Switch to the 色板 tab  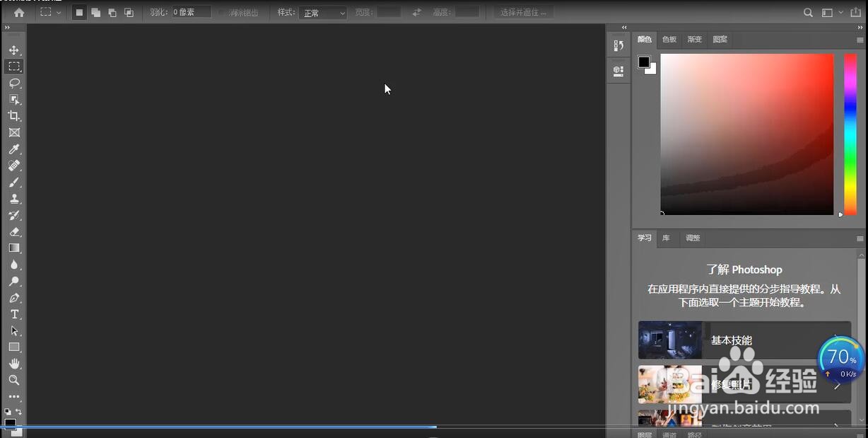point(669,40)
